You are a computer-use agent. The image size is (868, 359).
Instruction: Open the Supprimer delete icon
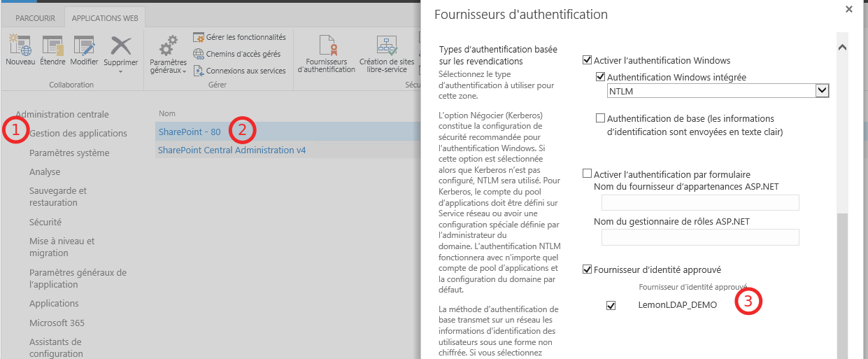[x=121, y=45]
